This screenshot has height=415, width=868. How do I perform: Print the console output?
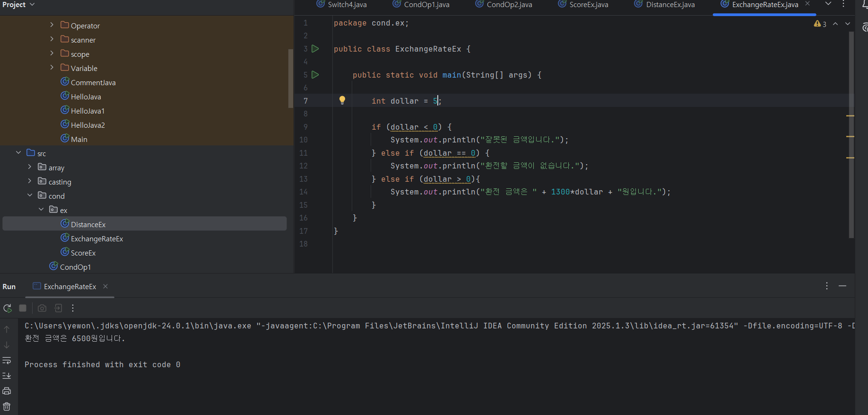click(7, 391)
